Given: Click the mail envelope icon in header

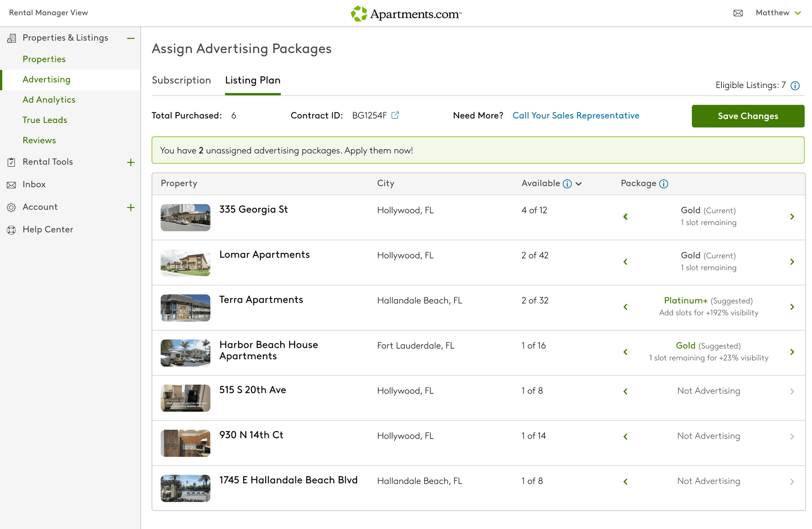Looking at the screenshot, I should [738, 13].
